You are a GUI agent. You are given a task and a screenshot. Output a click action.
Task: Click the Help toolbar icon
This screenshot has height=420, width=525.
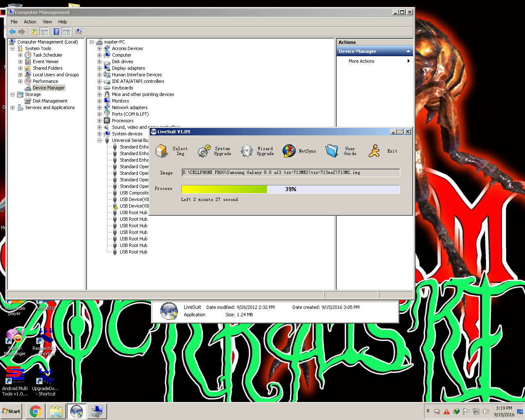click(57, 32)
